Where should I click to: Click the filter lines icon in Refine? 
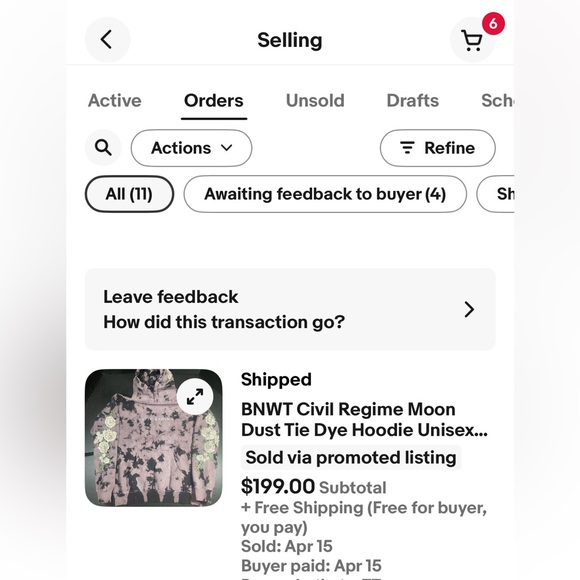(407, 148)
